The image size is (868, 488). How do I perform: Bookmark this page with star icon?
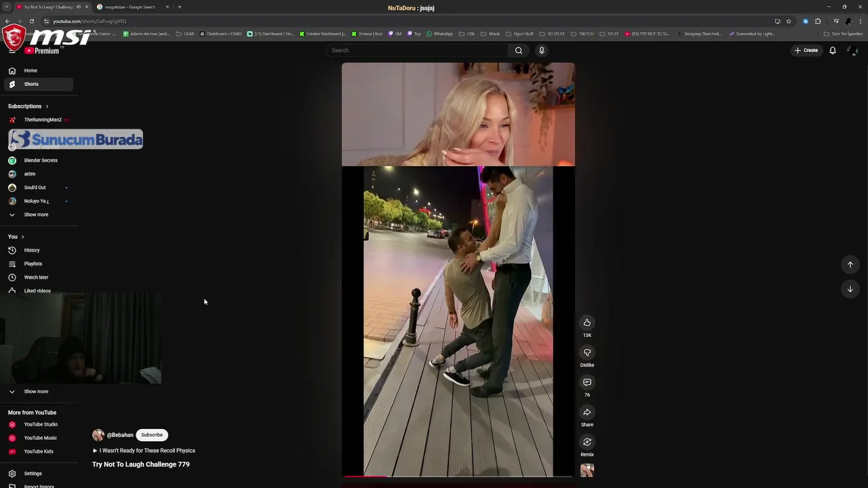(789, 21)
